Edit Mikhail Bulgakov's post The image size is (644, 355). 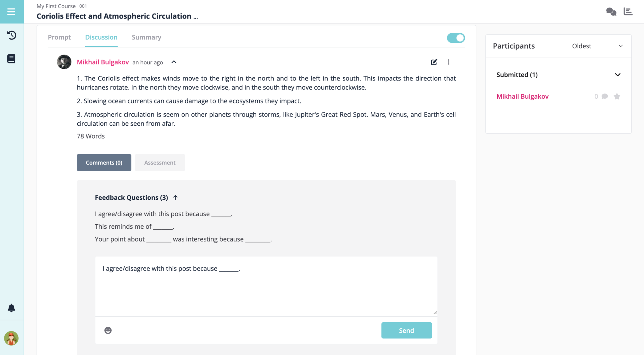434,62
